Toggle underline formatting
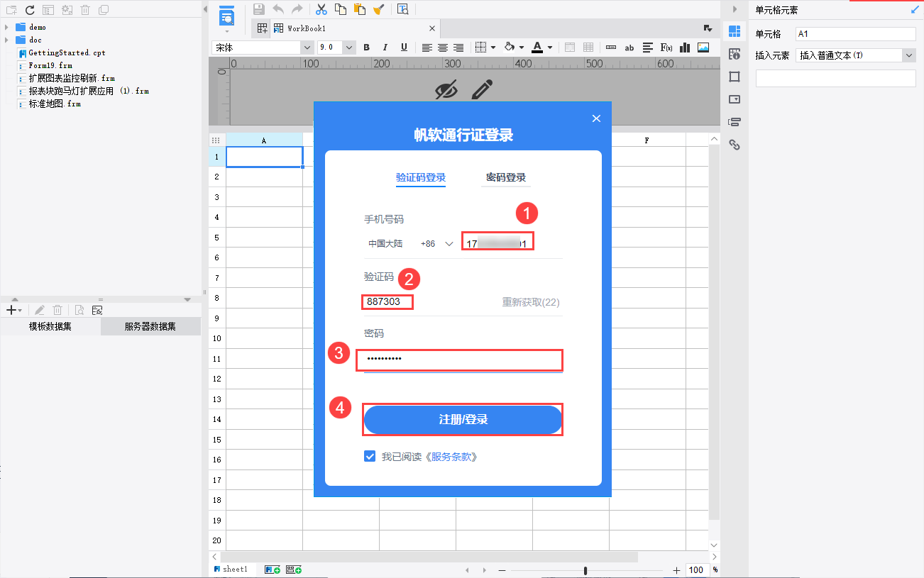This screenshot has width=924, height=578. [x=404, y=48]
